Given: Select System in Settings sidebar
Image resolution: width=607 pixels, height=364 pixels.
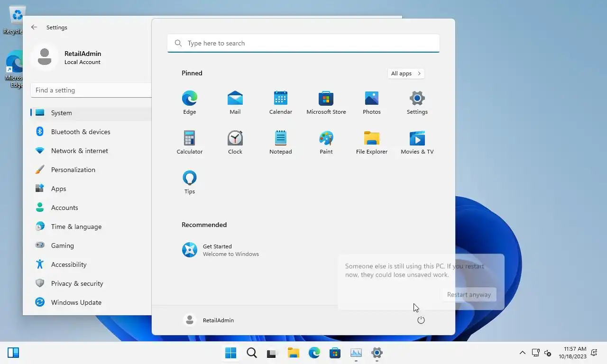Looking at the screenshot, I should point(91,113).
